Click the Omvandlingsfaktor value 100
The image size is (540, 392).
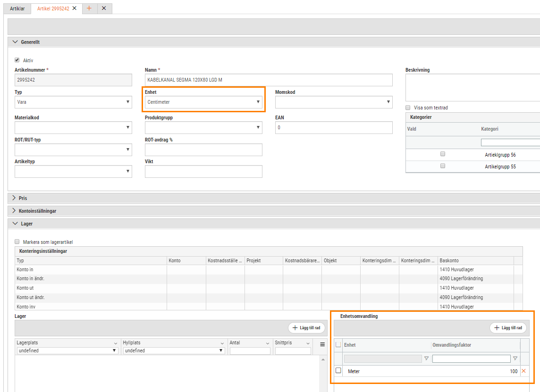tap(514, 371)
